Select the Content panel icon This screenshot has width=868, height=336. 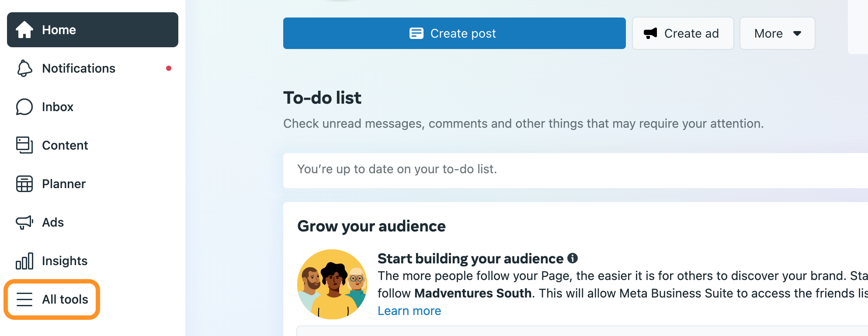coord(24,145)
